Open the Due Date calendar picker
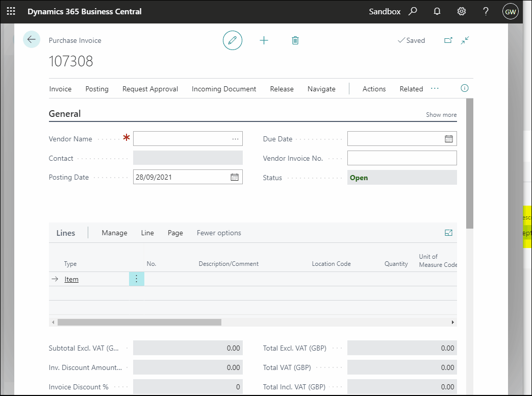532x396 pixels. 448,138
